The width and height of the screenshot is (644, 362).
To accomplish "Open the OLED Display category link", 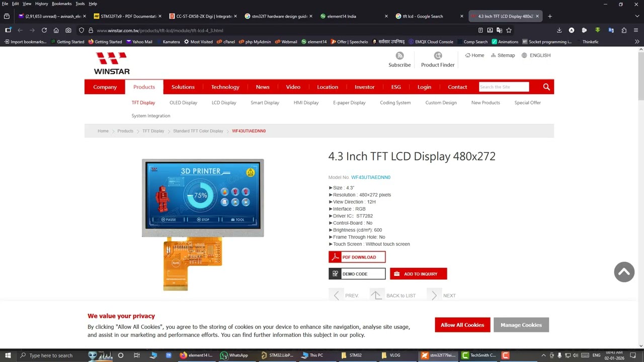I will click(183, 103).
